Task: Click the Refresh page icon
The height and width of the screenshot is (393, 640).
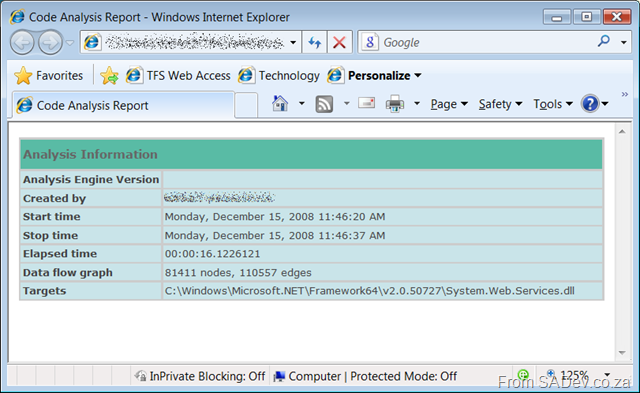Action: pyautogui.click(x=314, y=42)
